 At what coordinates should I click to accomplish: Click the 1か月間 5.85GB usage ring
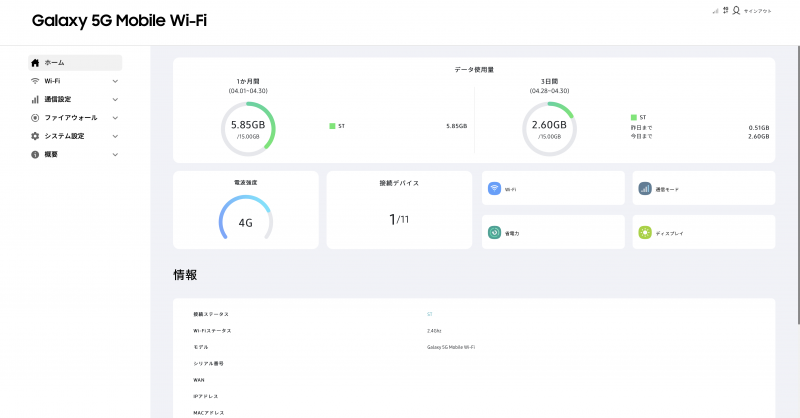click(x=246, y=128)
